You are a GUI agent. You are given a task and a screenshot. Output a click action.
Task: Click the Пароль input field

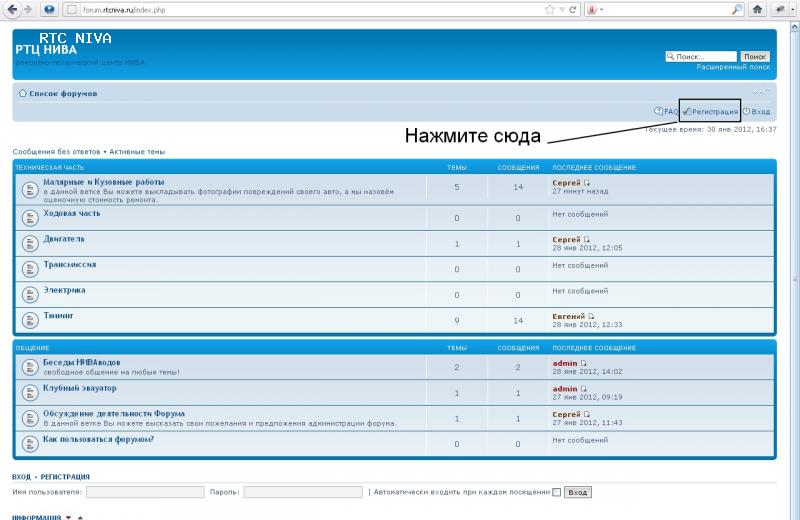tap(303, 492)
